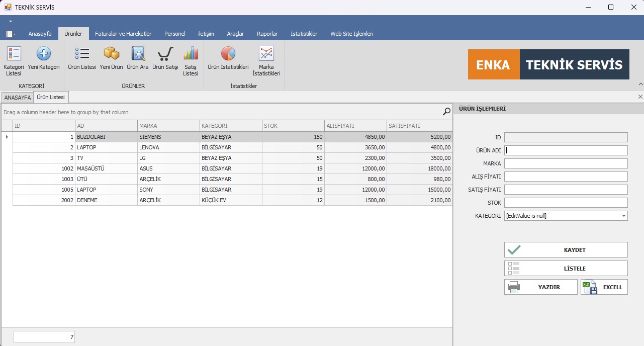The width and height of the screenshot is (644, 346).
Task: Click the Yeni Kategori plus icon
Action: coord(44,54)
